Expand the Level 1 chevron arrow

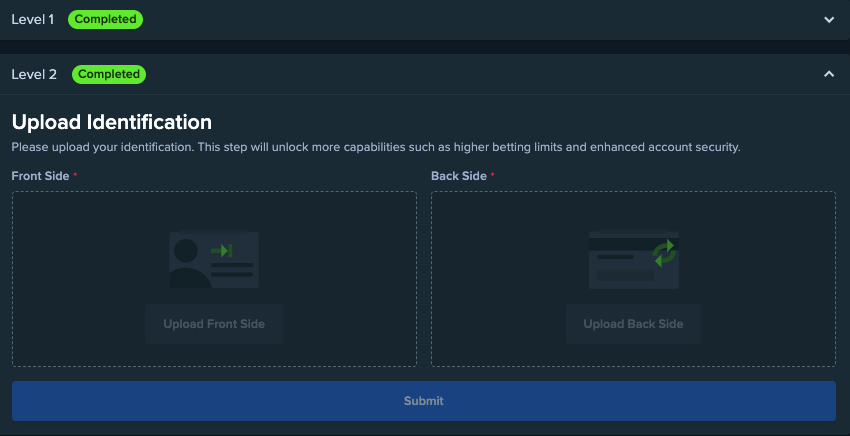828,19
